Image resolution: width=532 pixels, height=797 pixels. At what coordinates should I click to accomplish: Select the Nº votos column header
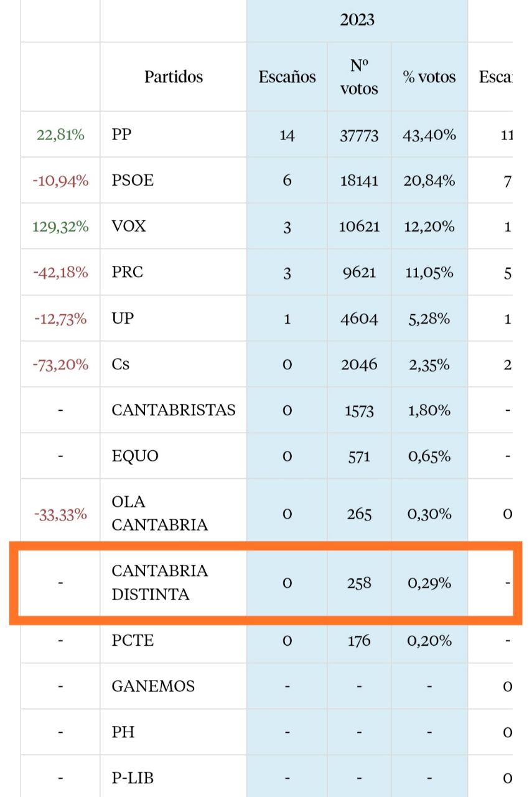[359, 77]
